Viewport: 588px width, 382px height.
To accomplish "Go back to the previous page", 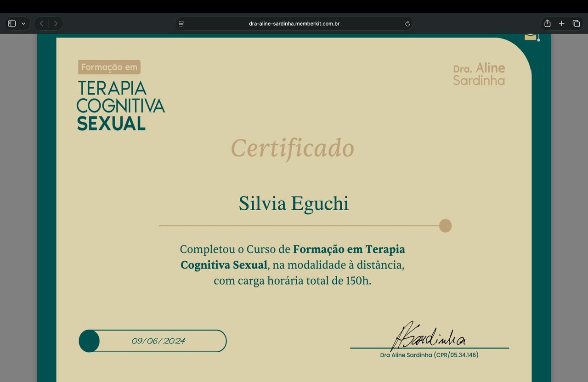I will [x=41, y=23].
